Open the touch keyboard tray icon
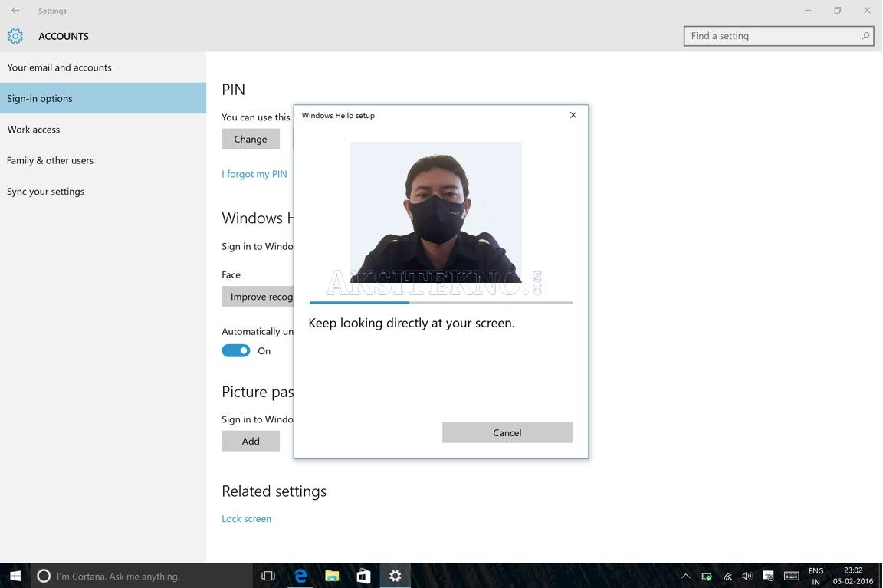Viewport: 883px width, 588px height. point(791,576)
